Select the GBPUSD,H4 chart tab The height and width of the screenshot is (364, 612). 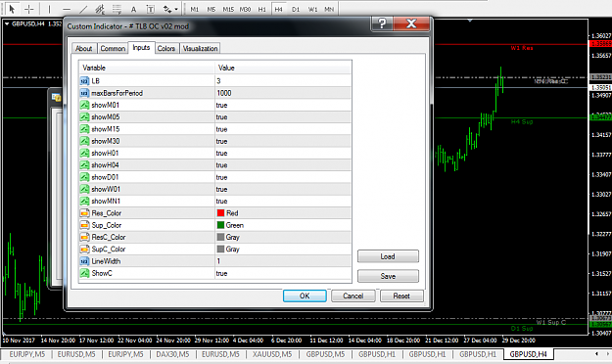[x=528, y=354]
